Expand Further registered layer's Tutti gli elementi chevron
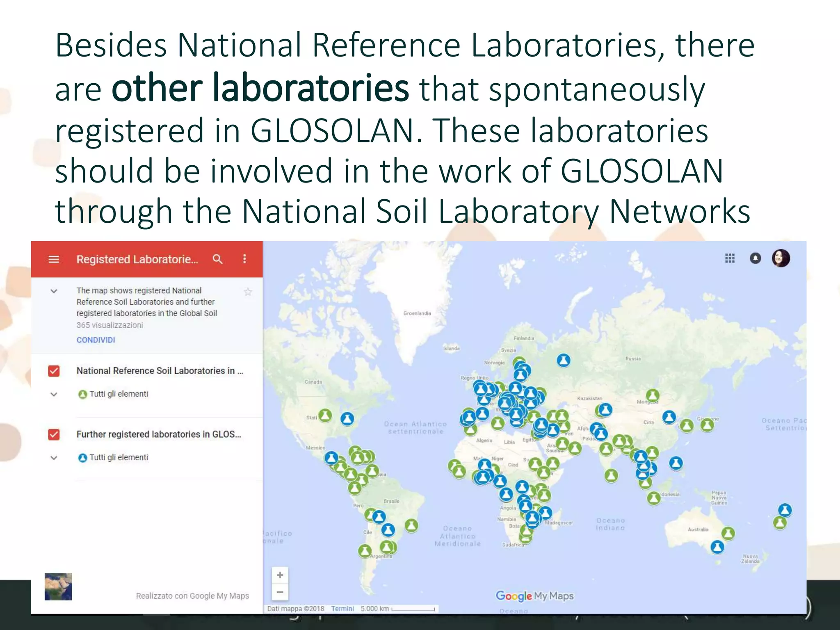This screenshot has height=630, width=840. pos(54,458)
